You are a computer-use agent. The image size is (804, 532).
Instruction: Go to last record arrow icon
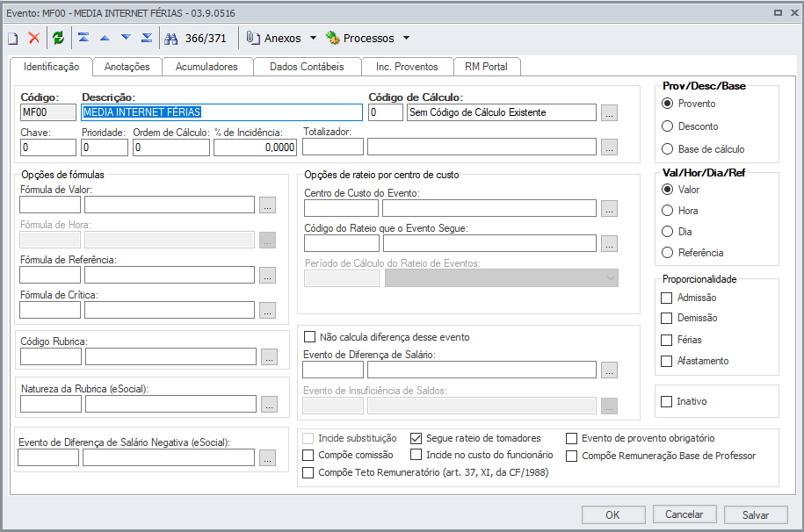click(147, 38)
